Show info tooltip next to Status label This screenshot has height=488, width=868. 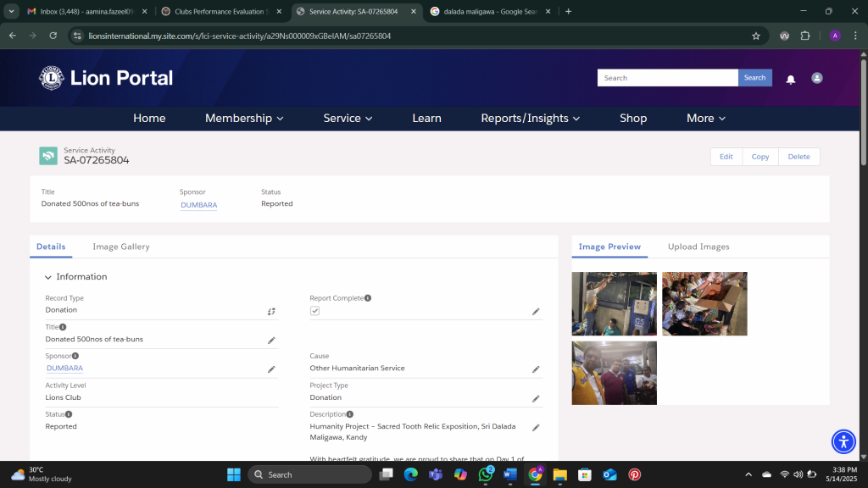pos(69,413)
